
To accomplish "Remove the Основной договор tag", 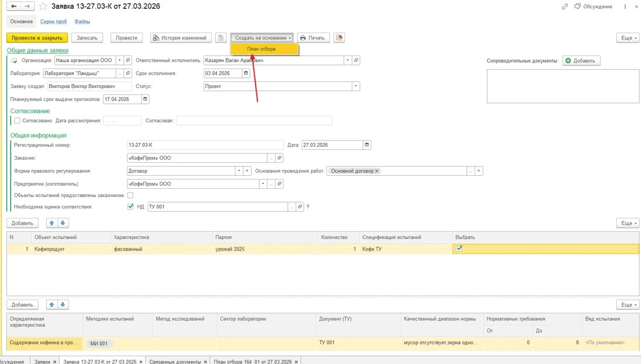I will 377,170.
